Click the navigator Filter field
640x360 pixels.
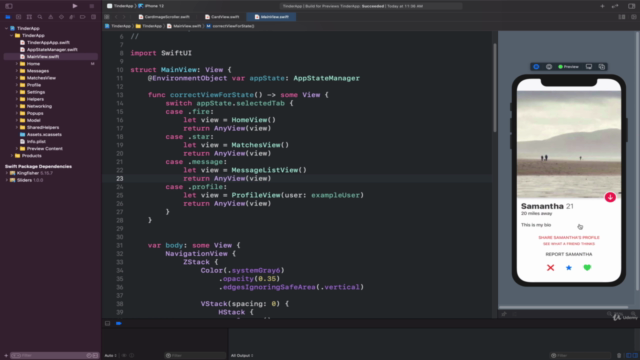(x=54, y=356)
